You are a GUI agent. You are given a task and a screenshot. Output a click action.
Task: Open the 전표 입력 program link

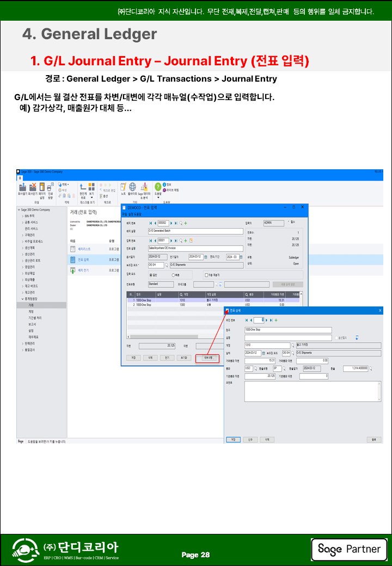[83, 260]
